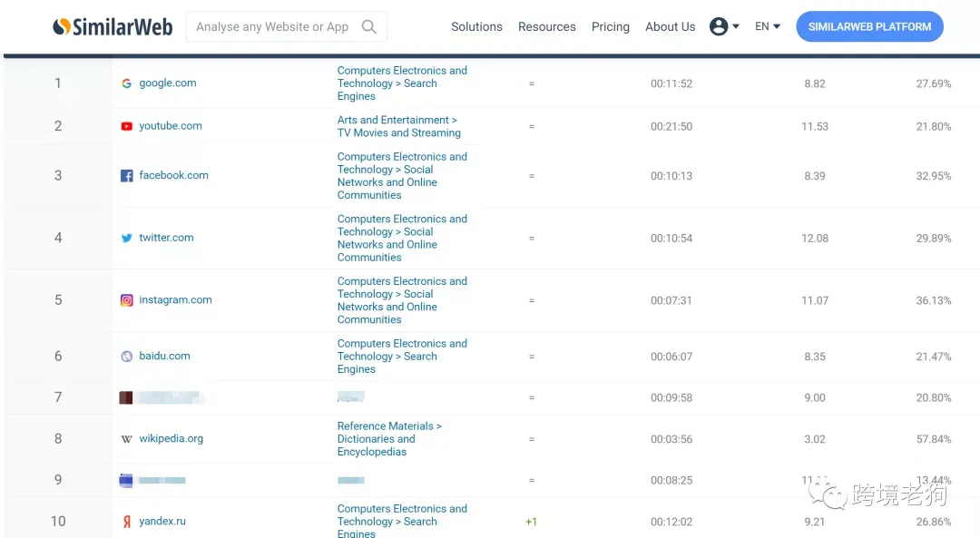Open the Solutions menu
Screen dimensions: 980x538
[x=477, y=27]
